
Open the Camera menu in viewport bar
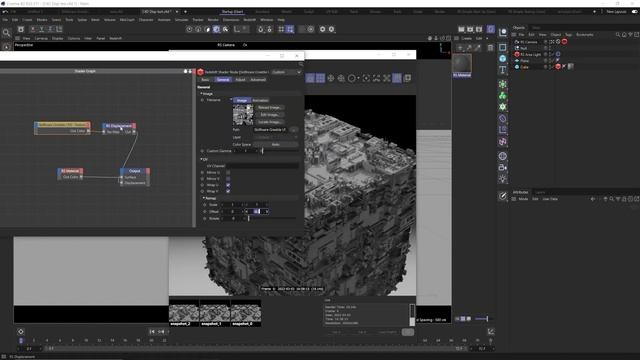click(41, 38)
